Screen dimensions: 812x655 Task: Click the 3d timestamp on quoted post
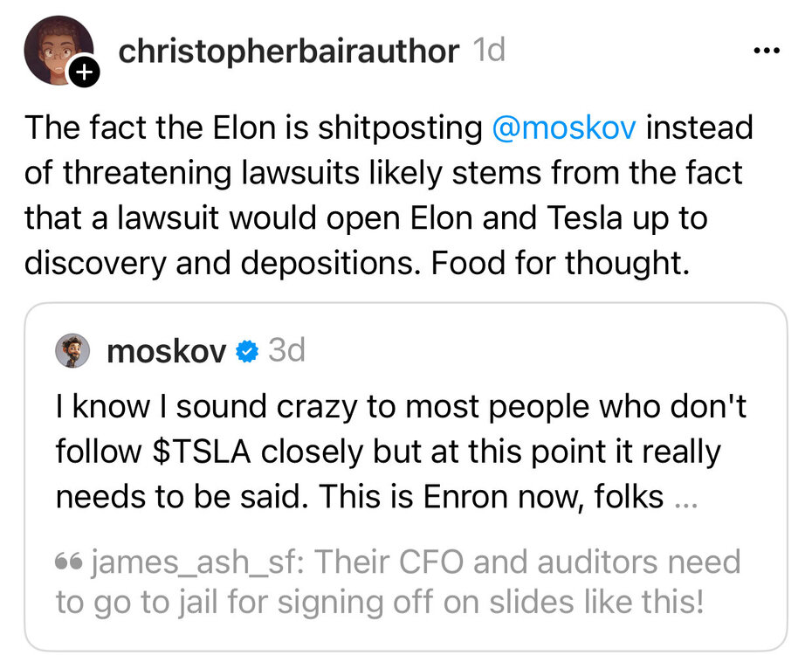coord(286,351)
